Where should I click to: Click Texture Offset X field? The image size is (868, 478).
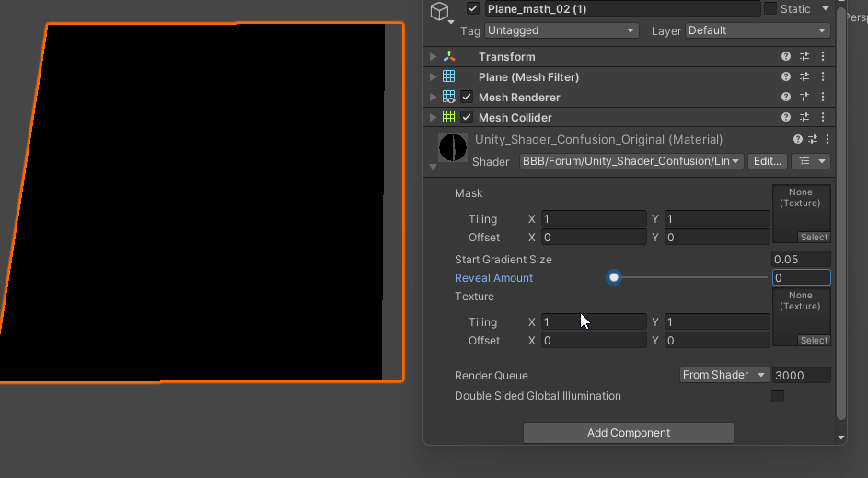coord(594,340)
